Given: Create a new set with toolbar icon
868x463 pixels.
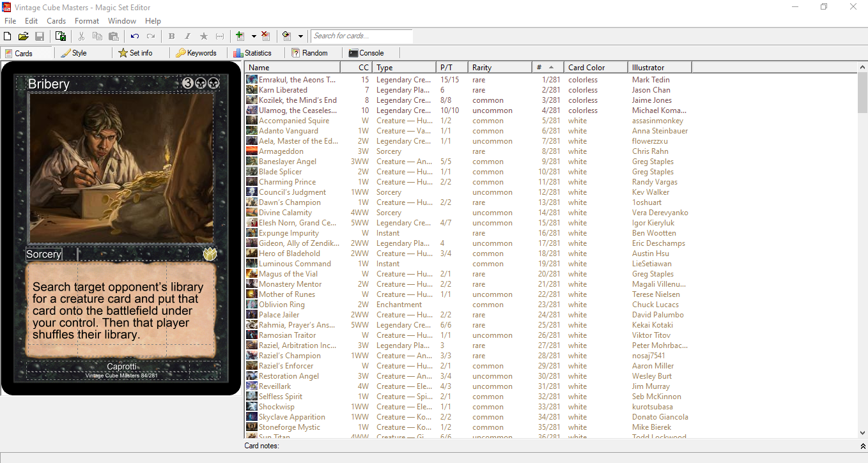Looking at the screenshot, I should pos(8,36).
